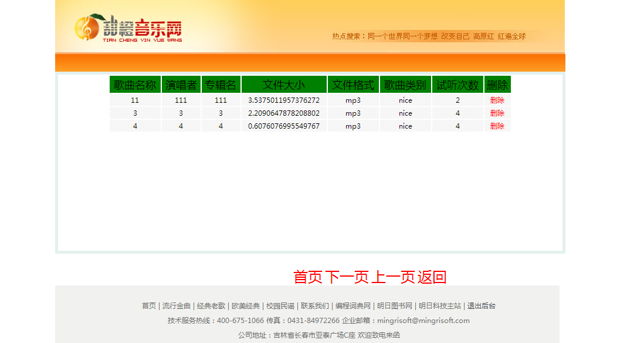The height and width of the screenshot is (343, 644).
Task: Search hot keyword 红遍全球
Action: point(512,36)
